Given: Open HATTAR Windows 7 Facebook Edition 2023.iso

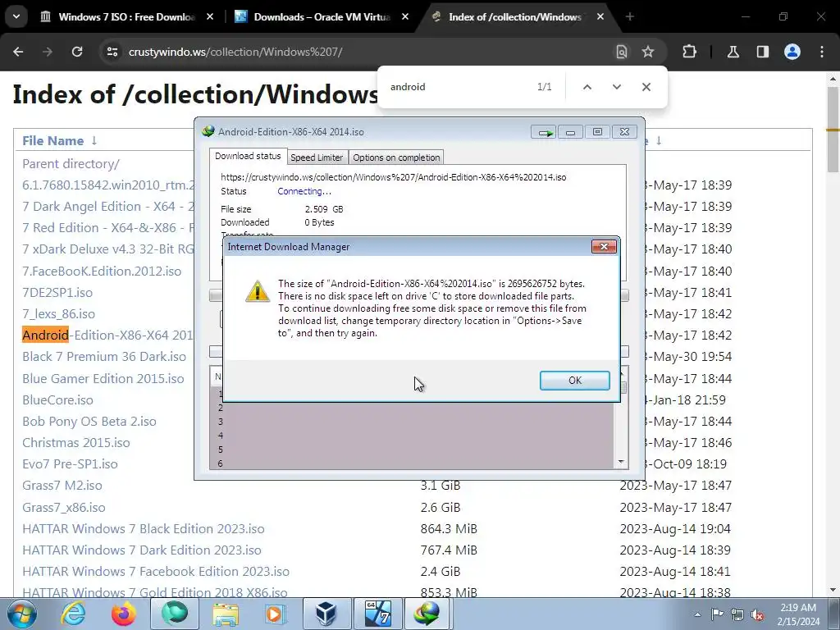Looking at the screenshot, I should (x=155, y=572).
